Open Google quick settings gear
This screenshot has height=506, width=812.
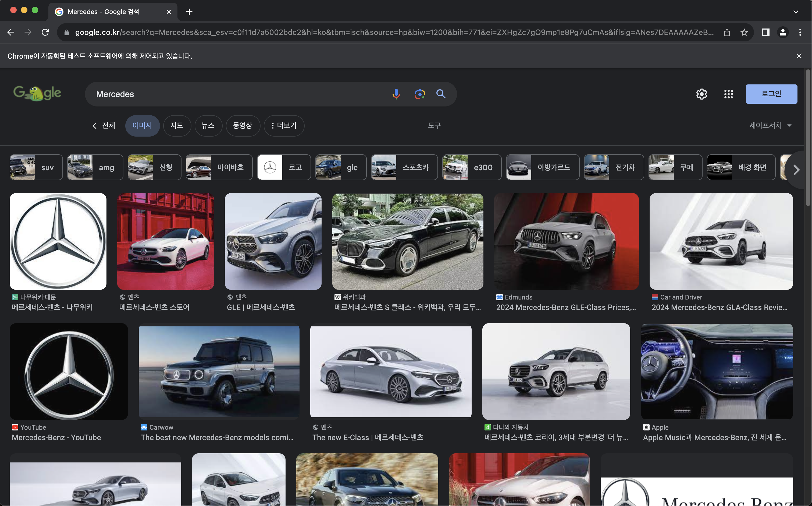coord(701,94)
